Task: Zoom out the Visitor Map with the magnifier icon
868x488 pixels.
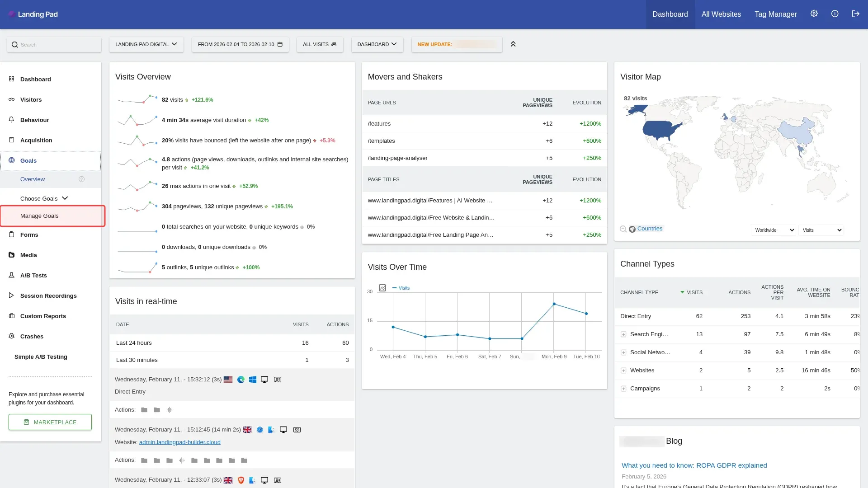Action: click(x=623, y=229)
